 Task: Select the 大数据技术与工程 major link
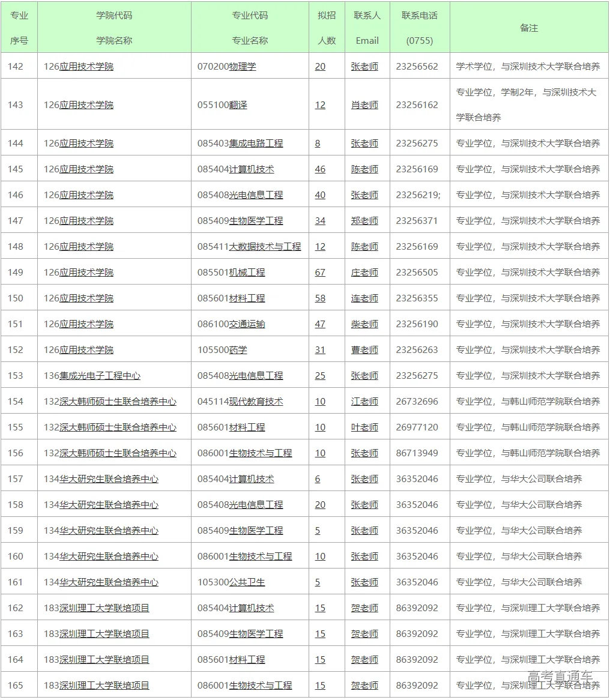click(265, 247)
